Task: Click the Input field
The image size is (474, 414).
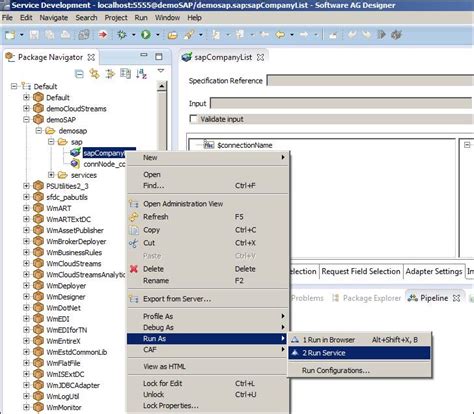Action: [341, 103]
